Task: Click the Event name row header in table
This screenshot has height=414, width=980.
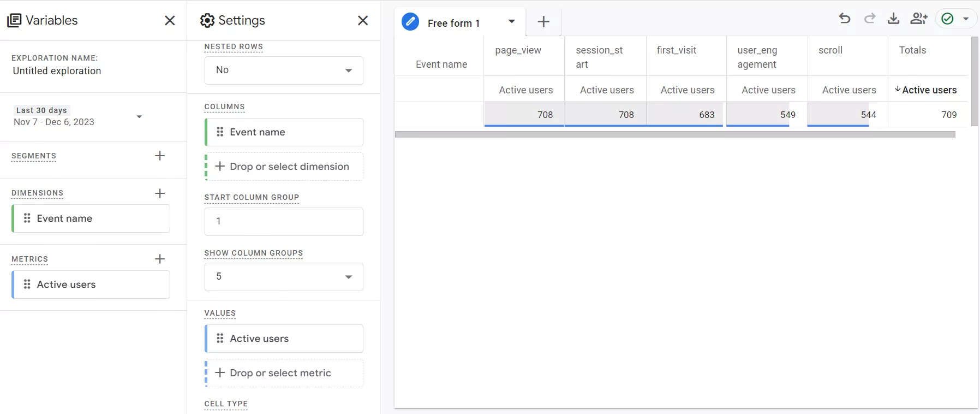Action: (441, 64)
